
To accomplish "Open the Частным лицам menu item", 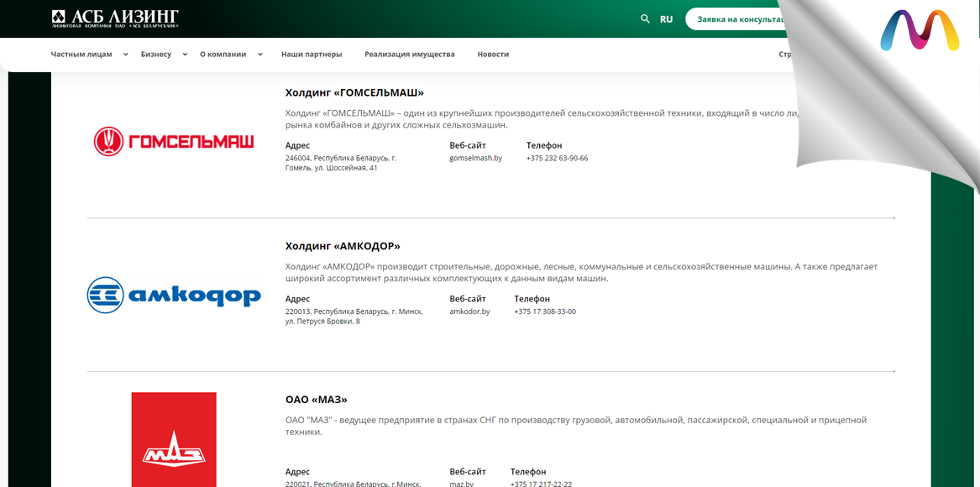I will [x=81, y=55].
